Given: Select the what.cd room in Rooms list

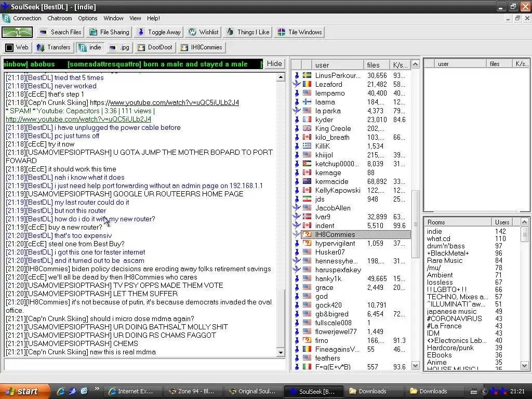Looking at the screenshot, I should [438, 238].
